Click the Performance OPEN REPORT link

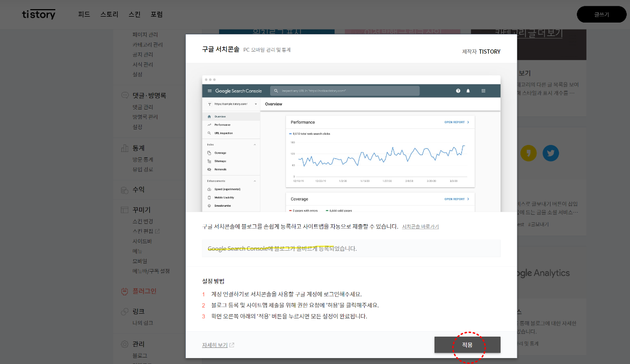pos(457,122)
